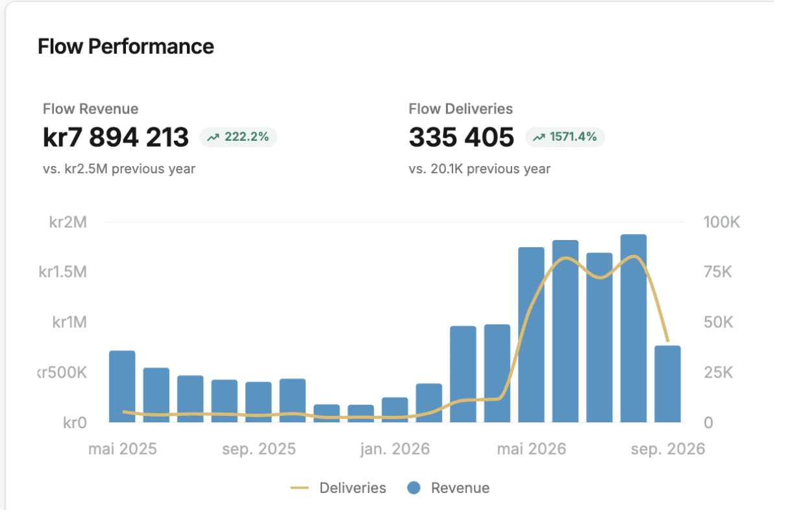Click the "mai 2025" x-axis label

coord(123,449)
